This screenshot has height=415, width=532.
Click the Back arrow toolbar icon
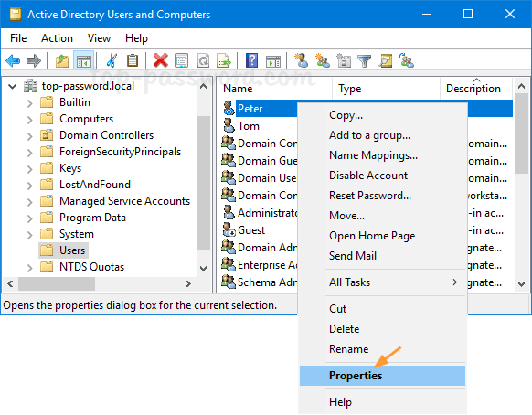13,60
